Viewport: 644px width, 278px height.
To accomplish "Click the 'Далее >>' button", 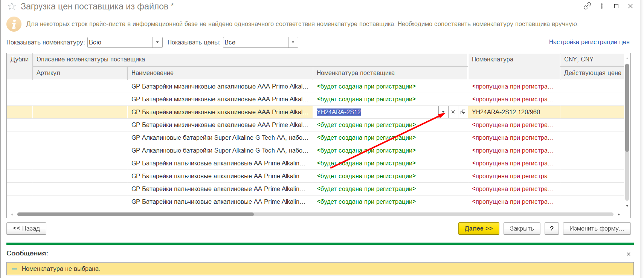I will [x=478, y=228].
